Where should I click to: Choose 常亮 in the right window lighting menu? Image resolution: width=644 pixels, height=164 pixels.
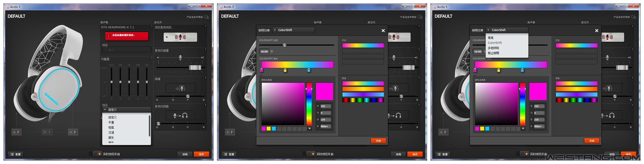491,38
